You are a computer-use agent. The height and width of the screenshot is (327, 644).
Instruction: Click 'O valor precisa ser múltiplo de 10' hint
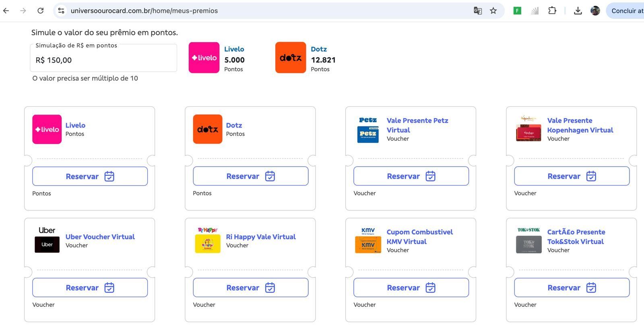click(x=85, y=78)
